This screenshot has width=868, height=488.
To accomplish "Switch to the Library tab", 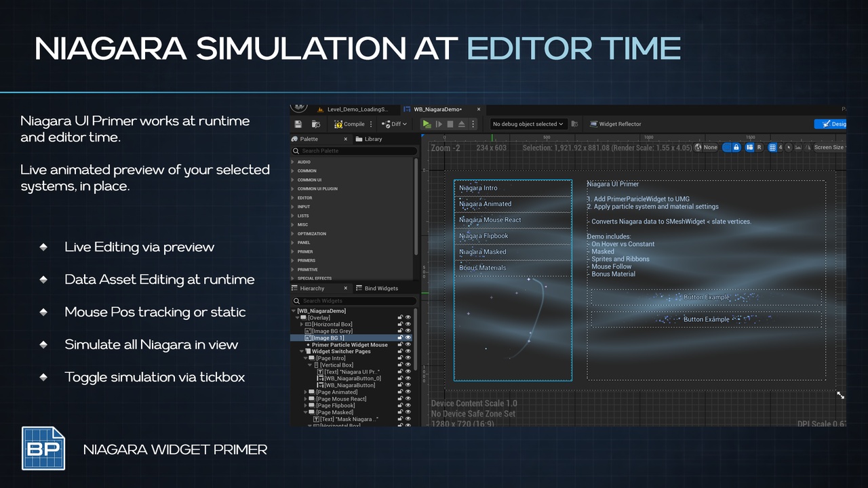I will point(369,139).
